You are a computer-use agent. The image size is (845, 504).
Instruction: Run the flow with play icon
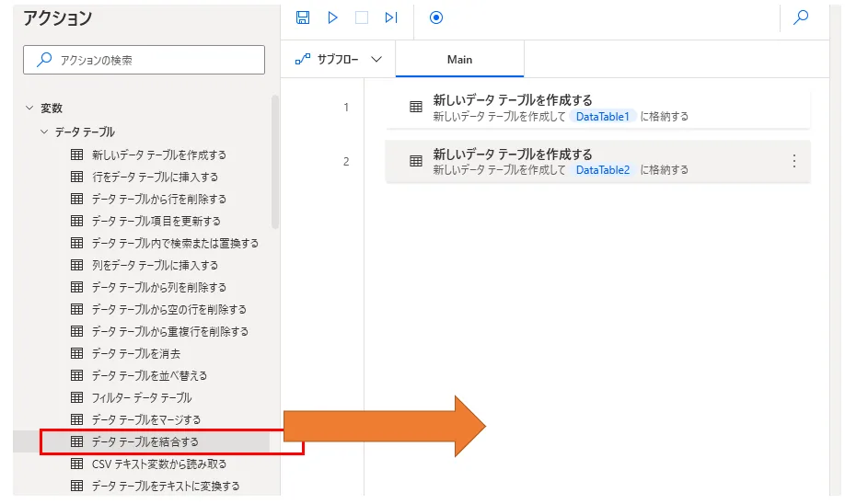pos(333,17)
